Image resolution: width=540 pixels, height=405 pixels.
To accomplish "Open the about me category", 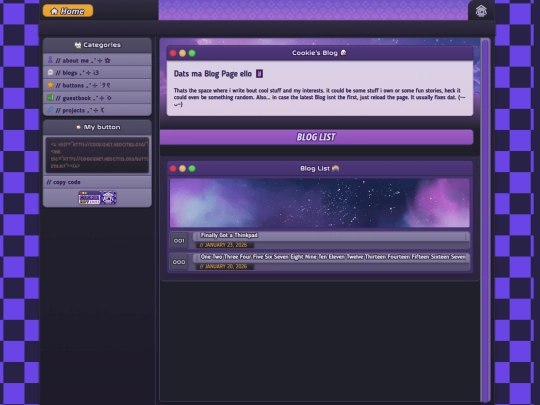I will coord(97,60).
